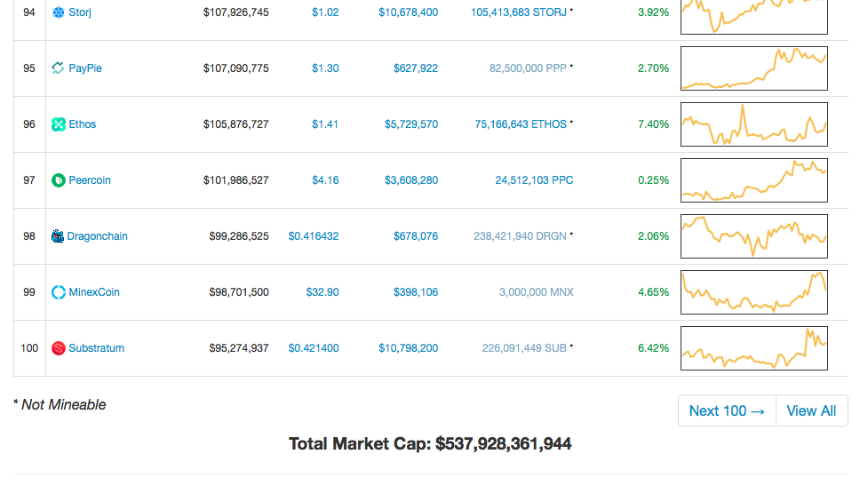Click Dragonchain price $0.416432

(x=314, y=236)
